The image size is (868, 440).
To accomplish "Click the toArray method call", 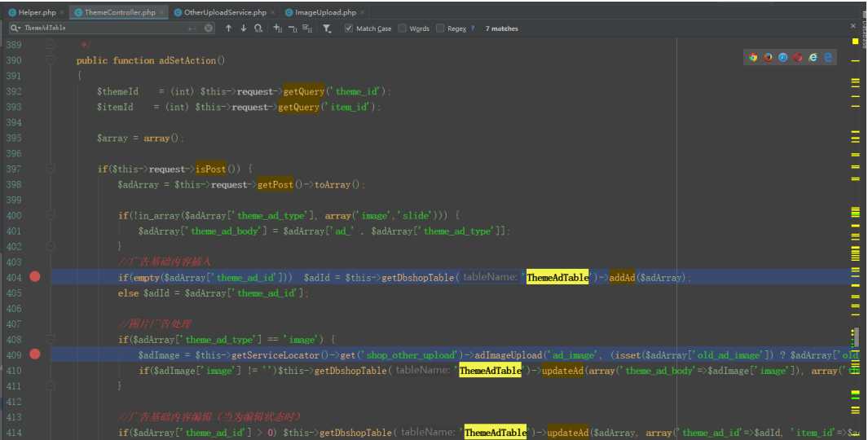I will coord(333,184).
